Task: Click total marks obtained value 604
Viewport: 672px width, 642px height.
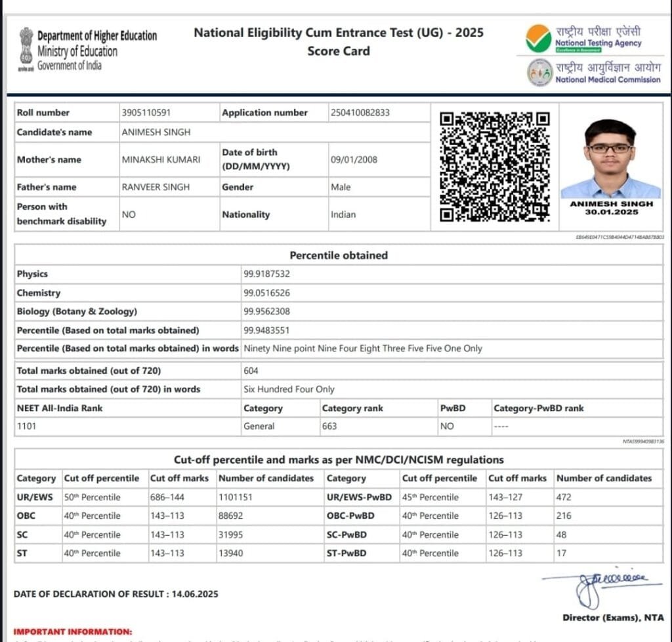Action: tap(251, 371)
